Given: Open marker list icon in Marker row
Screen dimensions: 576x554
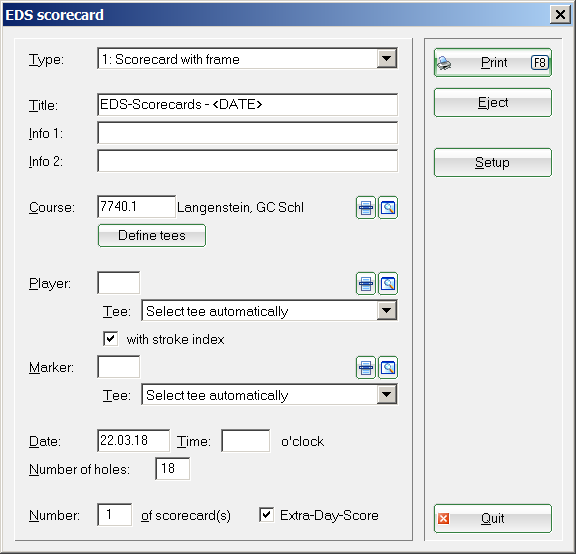Looking at the screenshot, I should (x=366, y=367).
